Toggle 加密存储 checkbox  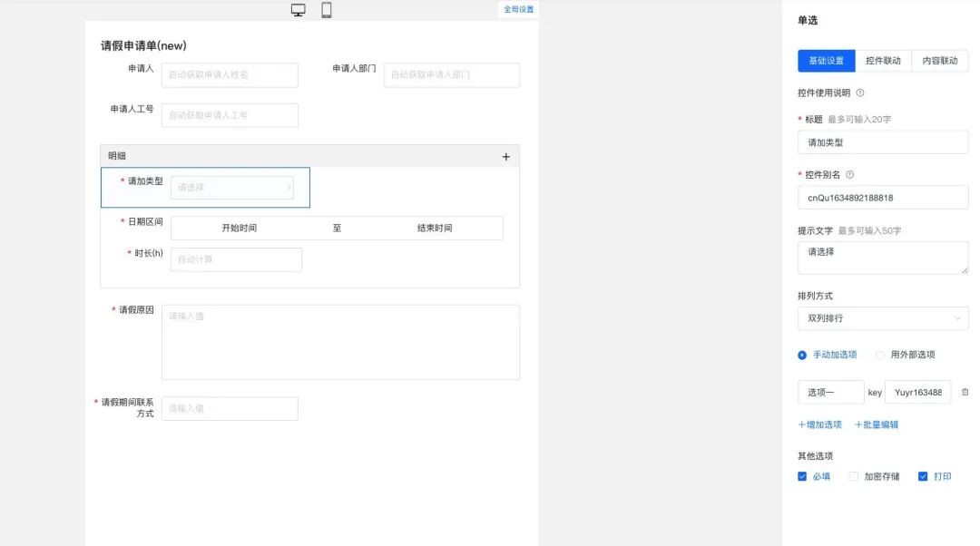853,477
